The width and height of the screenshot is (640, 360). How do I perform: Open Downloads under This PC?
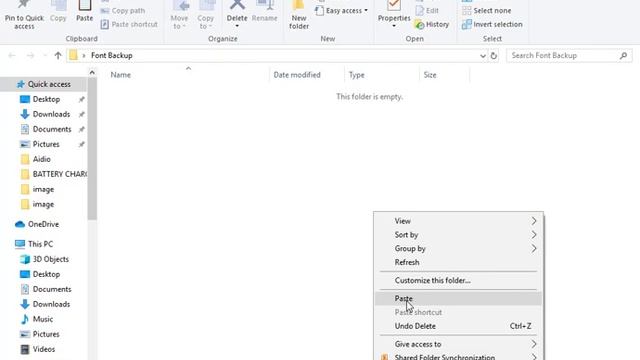[x=51, y=304]
